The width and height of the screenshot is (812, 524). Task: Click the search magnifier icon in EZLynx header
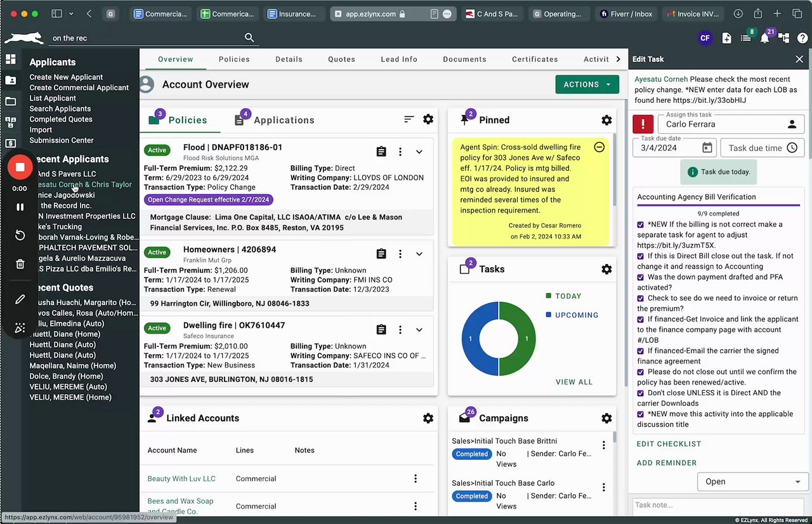coord(249,38)
